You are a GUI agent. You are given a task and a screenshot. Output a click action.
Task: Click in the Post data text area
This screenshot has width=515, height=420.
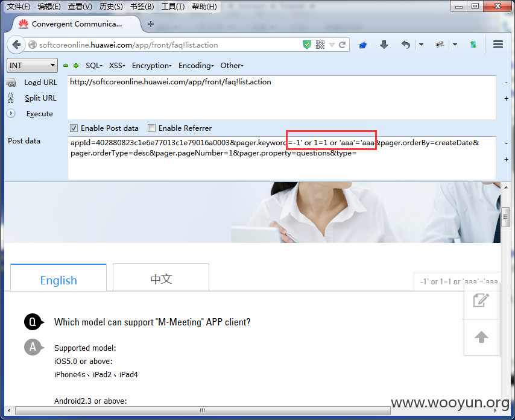tap(282, 158)
